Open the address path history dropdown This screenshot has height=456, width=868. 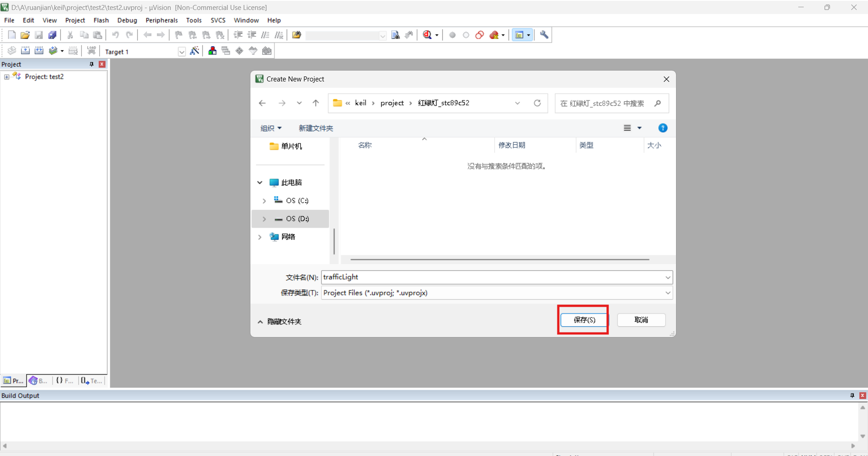click(517, 103)
